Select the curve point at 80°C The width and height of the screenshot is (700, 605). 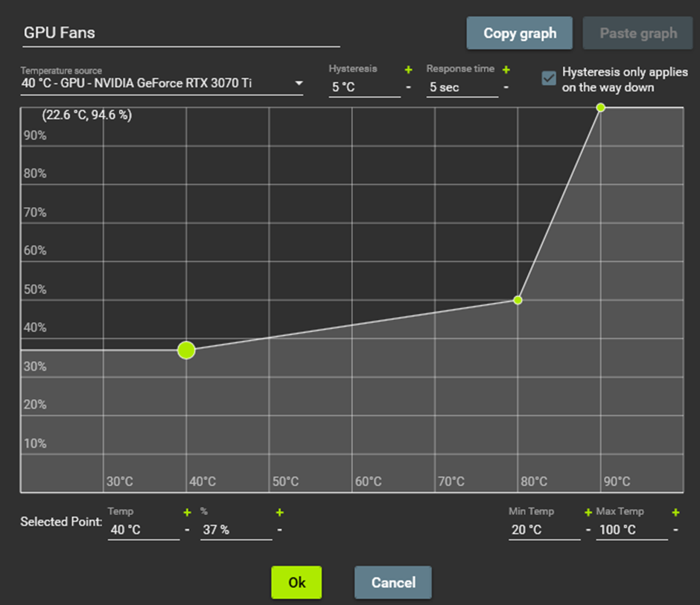pos(517,300)
